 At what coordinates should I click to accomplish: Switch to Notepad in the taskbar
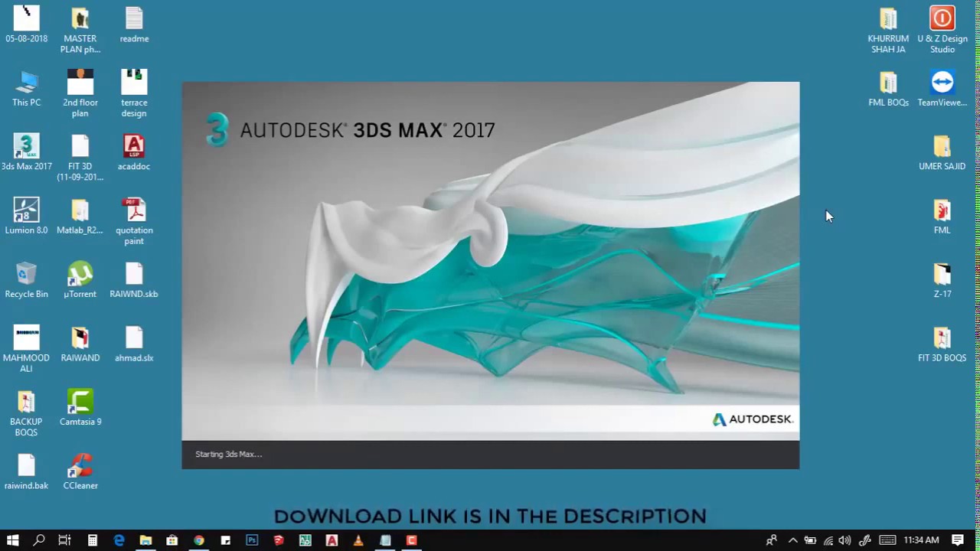coord(385,540)
